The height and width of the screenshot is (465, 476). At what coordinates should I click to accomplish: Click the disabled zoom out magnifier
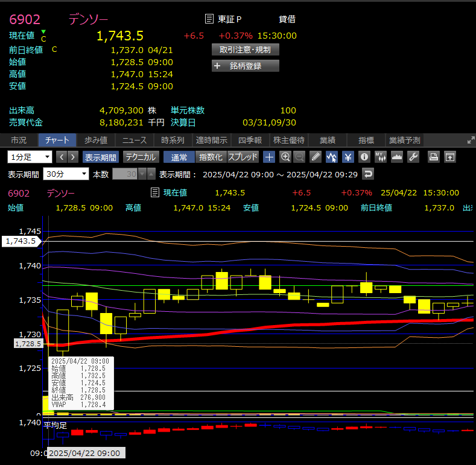pyautogui.click(x=299, y=157)
